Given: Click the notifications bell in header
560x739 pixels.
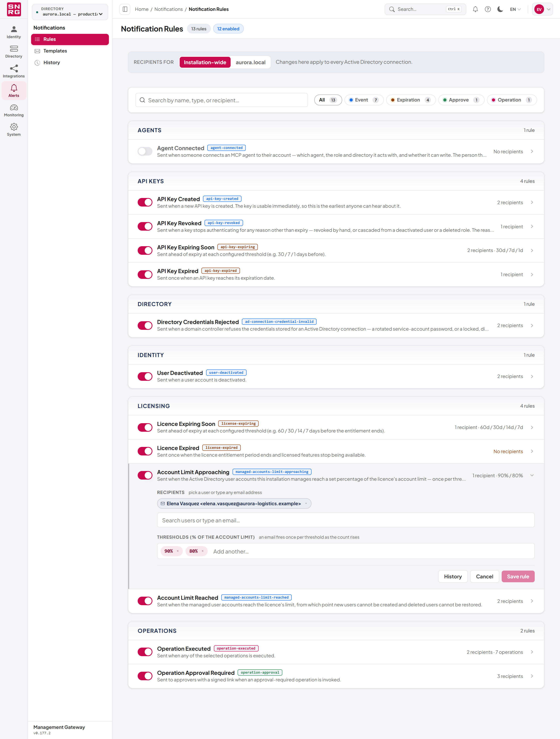Looking at the screenshot, I should (x=475, y=9).
